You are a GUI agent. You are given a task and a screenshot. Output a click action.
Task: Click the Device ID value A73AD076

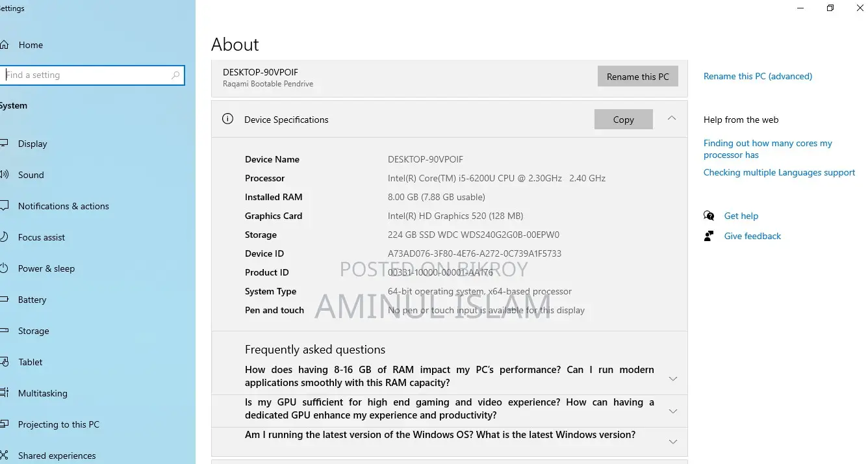pos(474,253)
